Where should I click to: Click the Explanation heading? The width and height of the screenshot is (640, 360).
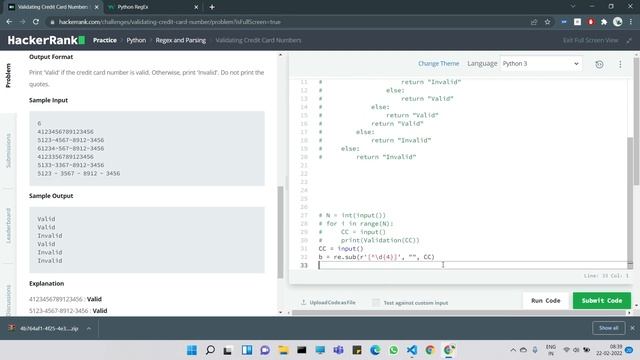click(x=47, y=283)
